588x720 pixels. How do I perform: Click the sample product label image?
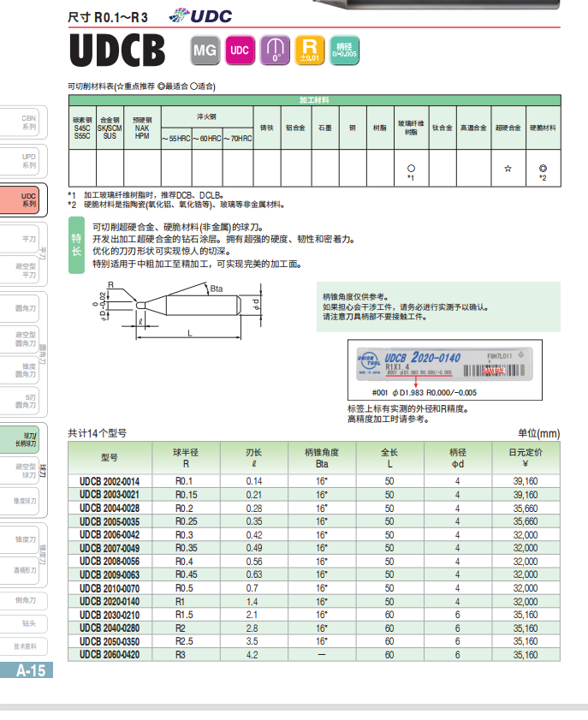pyautogui.click(x=444, y=363)
